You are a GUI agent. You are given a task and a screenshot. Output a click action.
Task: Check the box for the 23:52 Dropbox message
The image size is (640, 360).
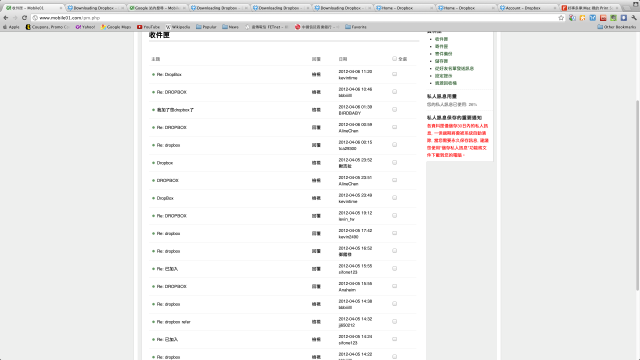(394, 162)
